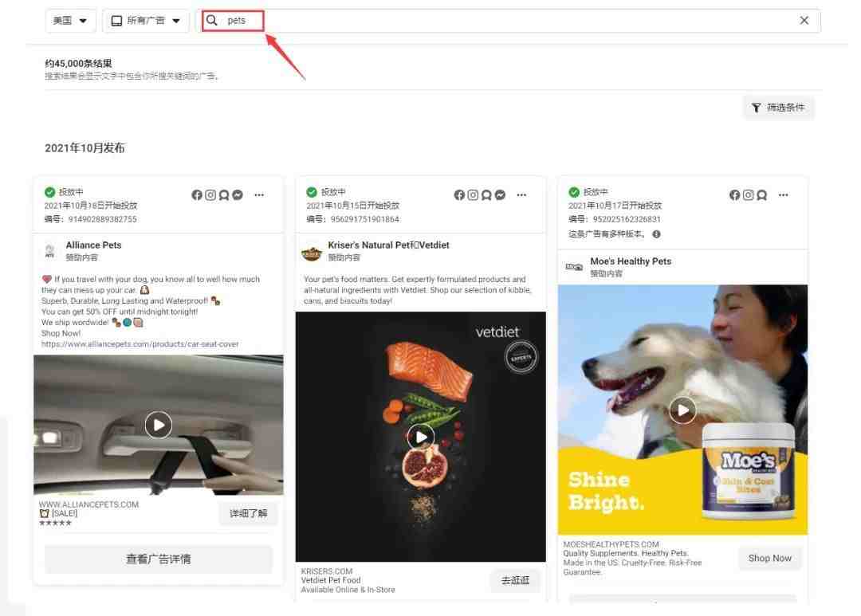
Task: Click 约45,000条结果 results count text
Action: coord(78,64)
